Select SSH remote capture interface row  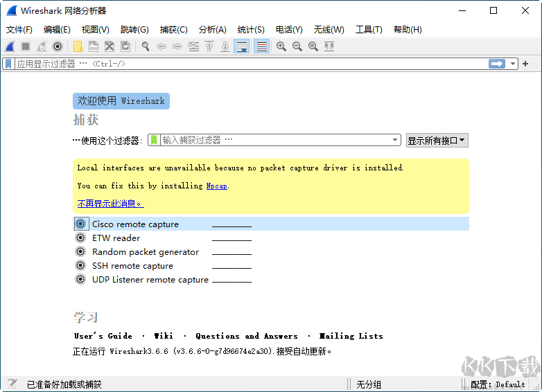(x=271, y=265)
